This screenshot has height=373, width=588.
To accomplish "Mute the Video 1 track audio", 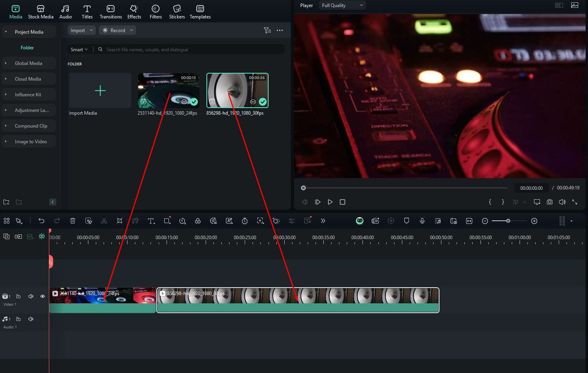I will click(31, 296).
